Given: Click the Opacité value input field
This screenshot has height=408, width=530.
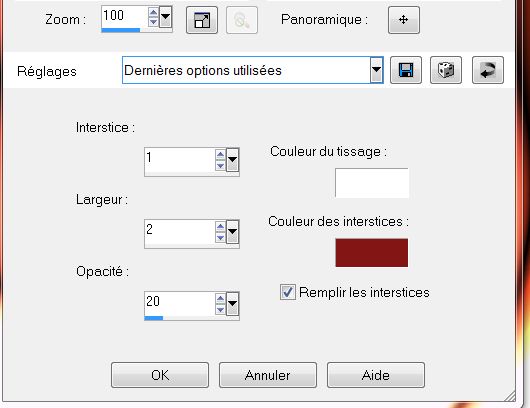Looking at the screenshot, I should pyautogui.click(x=180, y=303).
